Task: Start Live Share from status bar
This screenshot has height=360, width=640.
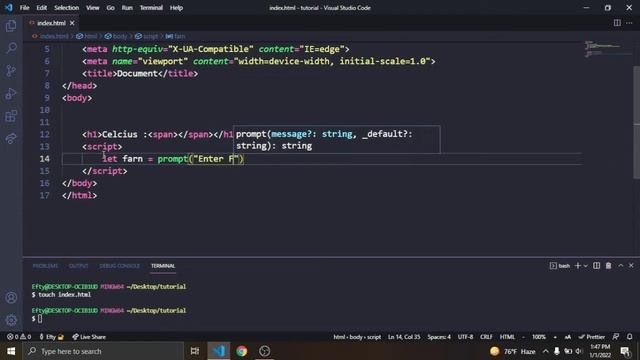Action: [89, 337]
